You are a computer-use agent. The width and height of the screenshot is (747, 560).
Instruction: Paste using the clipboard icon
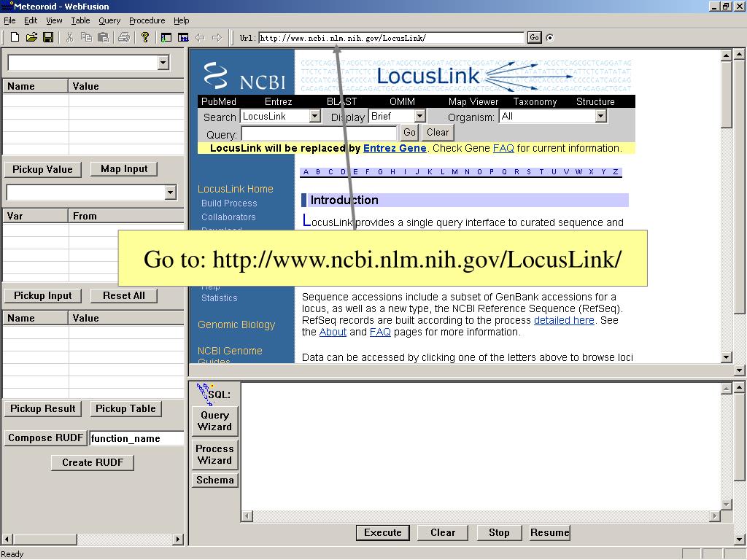click(x=103, y=37)
